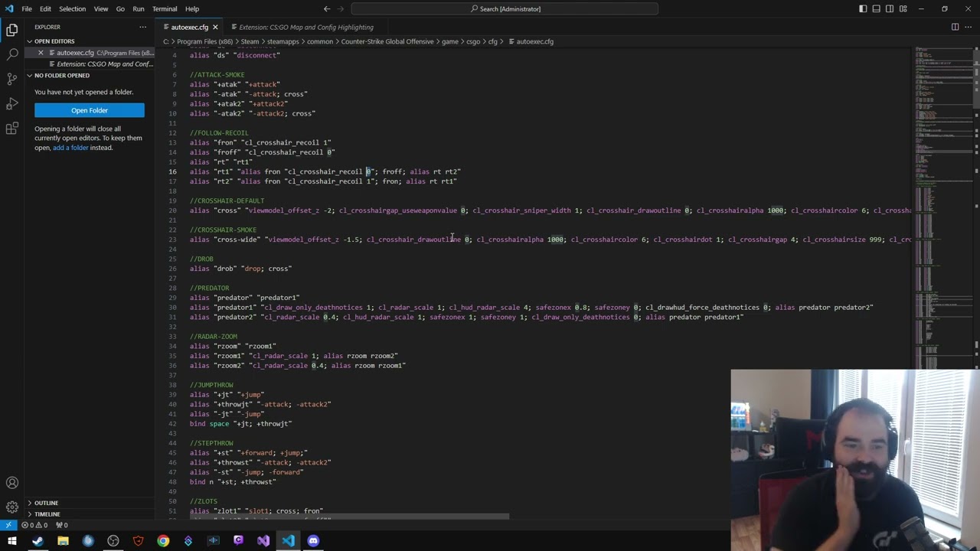Select 'steamapps' in breadcrumb path
The width and height of the screenshot is (980, 551).
pos(283,41)
